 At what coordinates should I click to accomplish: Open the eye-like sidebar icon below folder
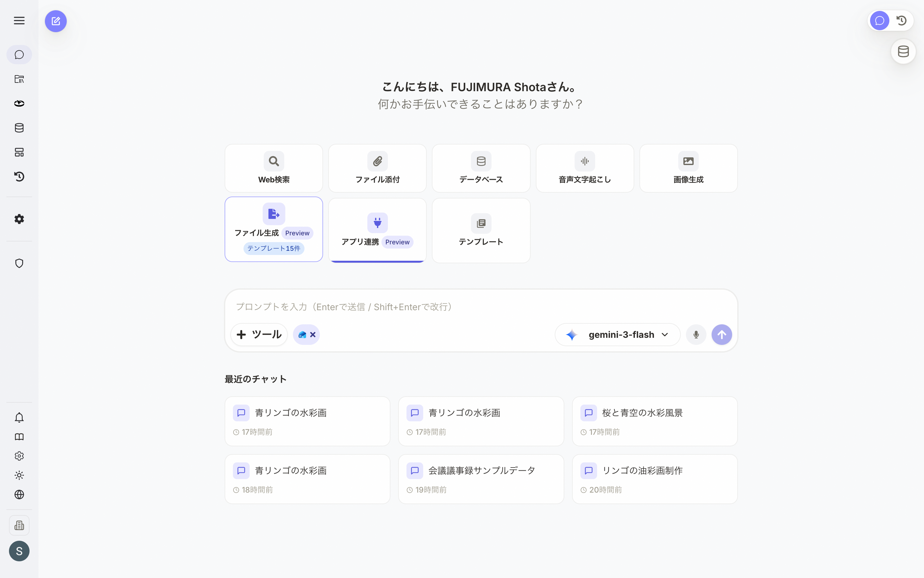pyautogui.click(x=19, y=104)
